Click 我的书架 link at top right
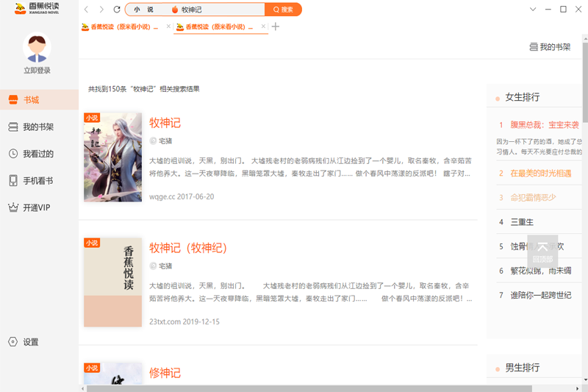This screenshot has height=392, width=588. [x=550, y=47]
